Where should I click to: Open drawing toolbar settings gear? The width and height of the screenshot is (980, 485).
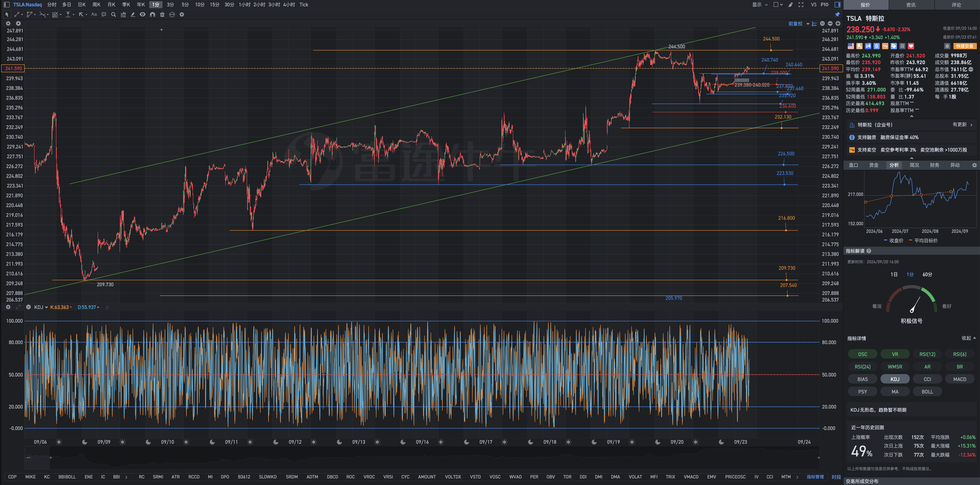182,14
